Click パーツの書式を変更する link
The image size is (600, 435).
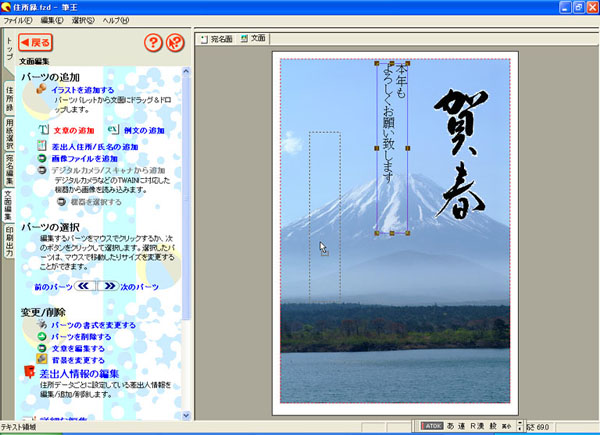coord(94,325)
